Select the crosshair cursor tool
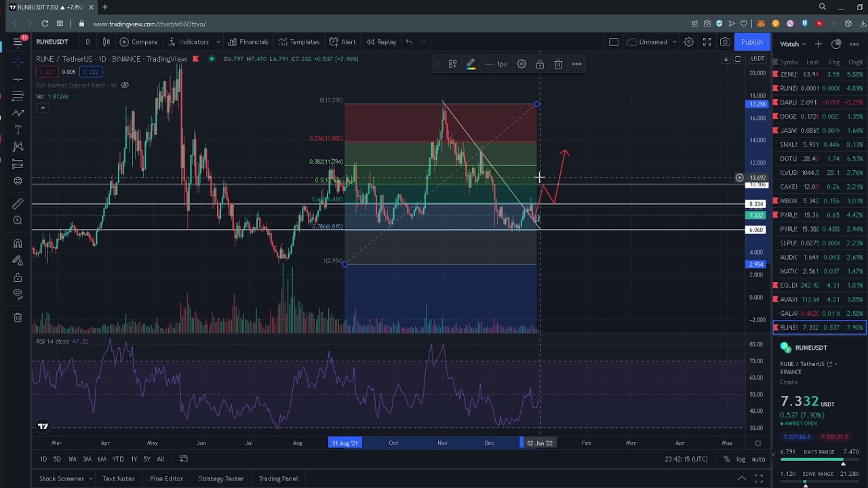This screenshot has height=488, width=868. coord(18,62)
